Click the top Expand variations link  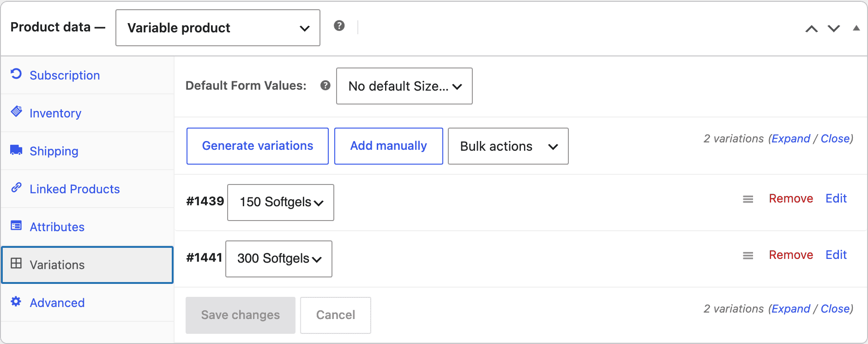(x=791, y=139)
